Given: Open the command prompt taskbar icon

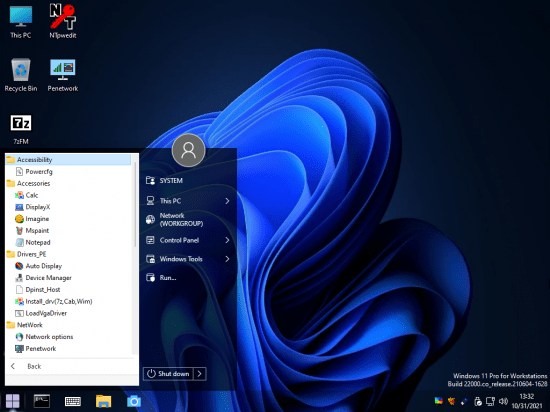Looking at the screenshot, I should [x=42, y=401].
